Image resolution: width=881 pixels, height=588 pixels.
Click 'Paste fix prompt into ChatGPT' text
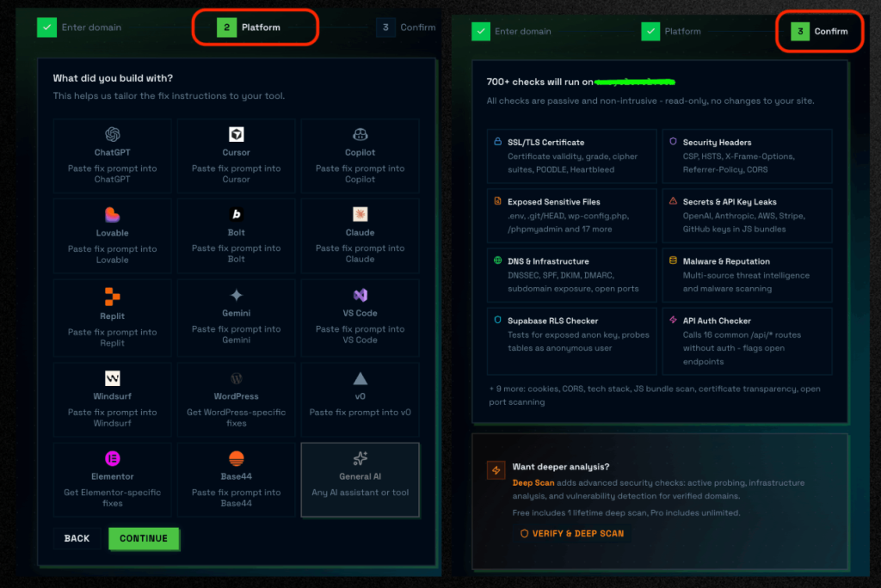pyautogui.click(x=113, y=175)
